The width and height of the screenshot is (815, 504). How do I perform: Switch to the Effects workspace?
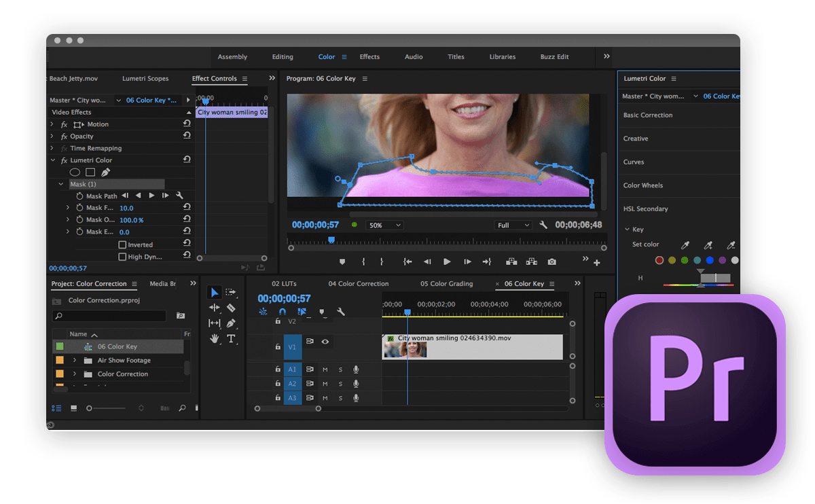point(369,57)
